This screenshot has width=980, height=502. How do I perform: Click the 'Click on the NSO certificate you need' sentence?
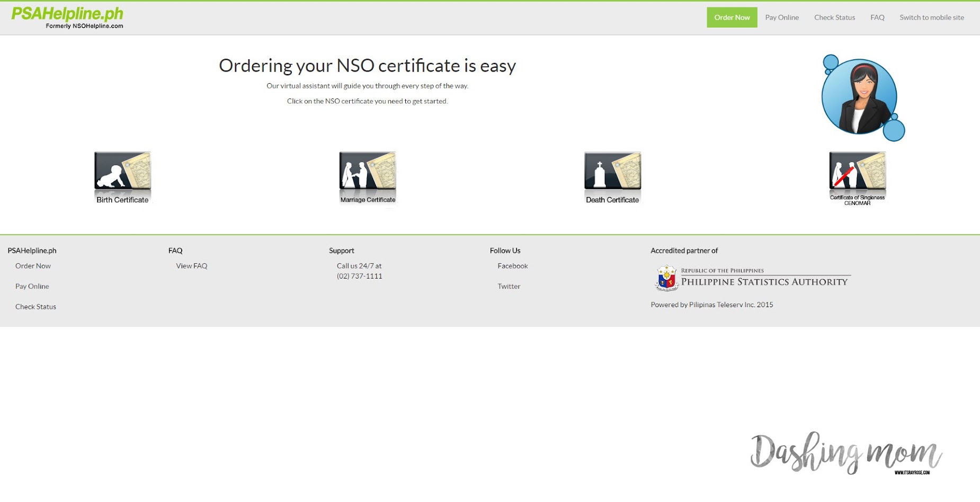click(367, 101)
